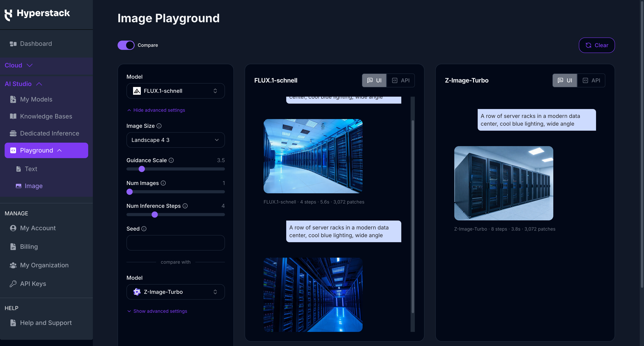
Task: Click the Clear refresh icon
Action: pos(588,45)
